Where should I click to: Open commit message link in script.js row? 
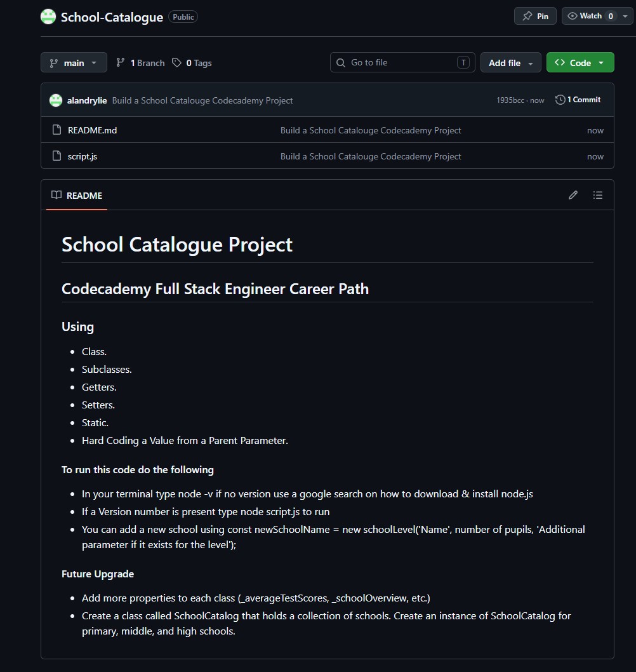[371, 156]
